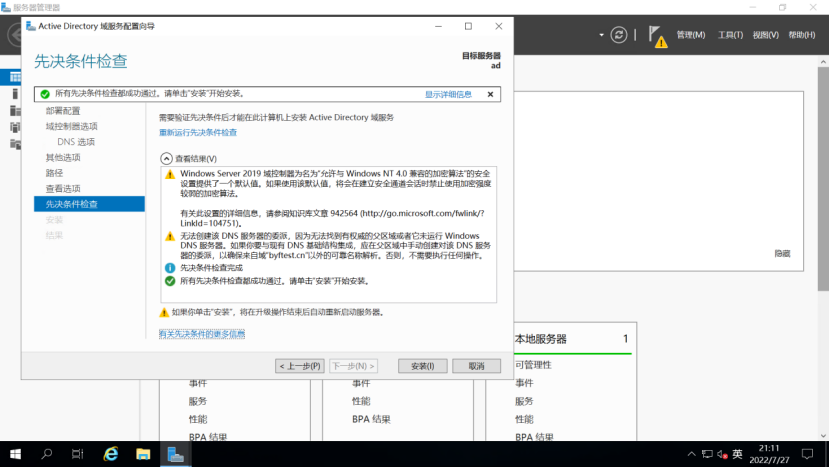The image size is (830, 467).
Task: Select 路径 wizard step
Action: pos(54,173)
